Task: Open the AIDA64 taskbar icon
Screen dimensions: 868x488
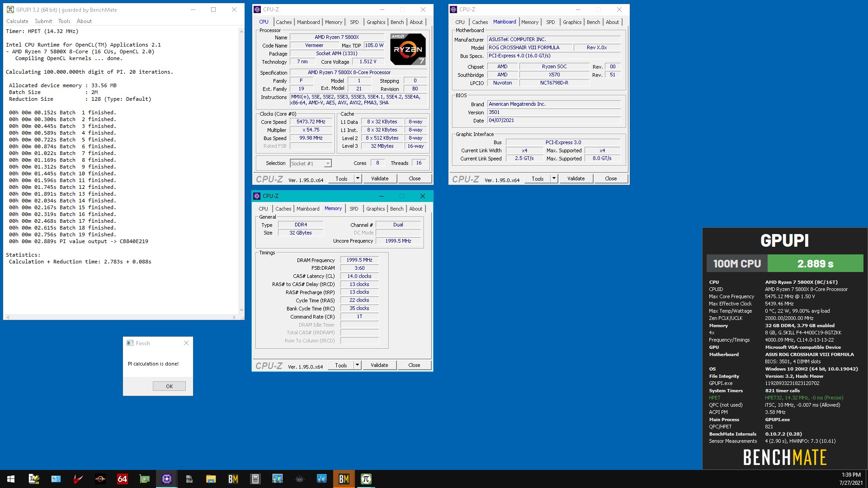Action: (x=122, y=479)
